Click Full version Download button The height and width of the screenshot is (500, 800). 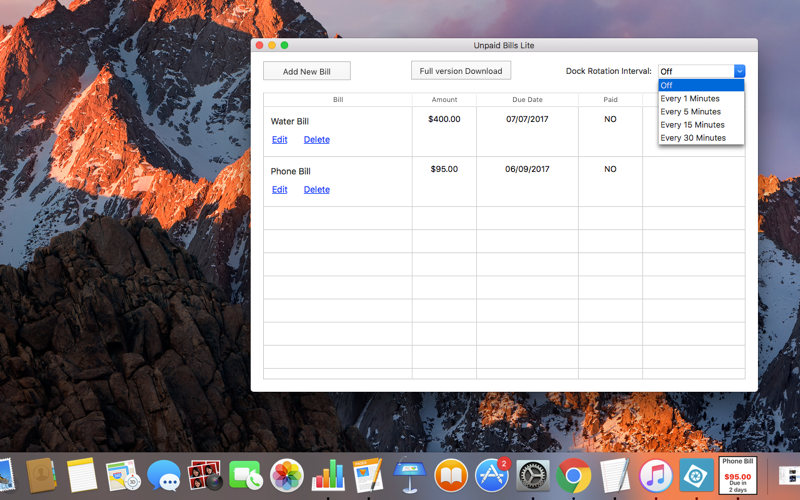[x=461, y=70]
